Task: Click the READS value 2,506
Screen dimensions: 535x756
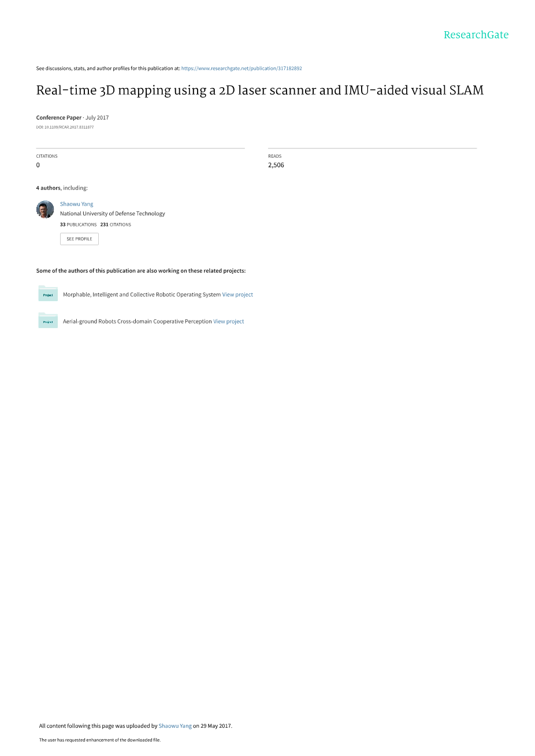Action: click(276, 165)
